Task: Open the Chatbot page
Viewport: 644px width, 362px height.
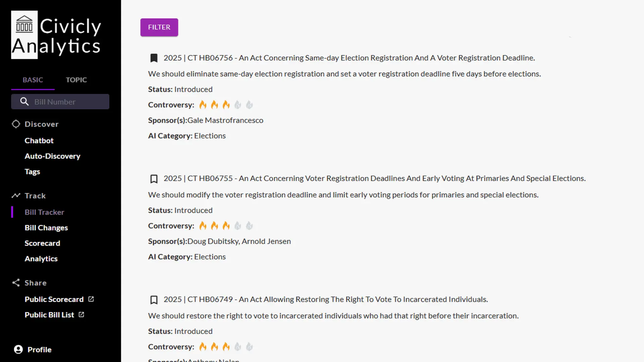Action: (x=39, y=140)
